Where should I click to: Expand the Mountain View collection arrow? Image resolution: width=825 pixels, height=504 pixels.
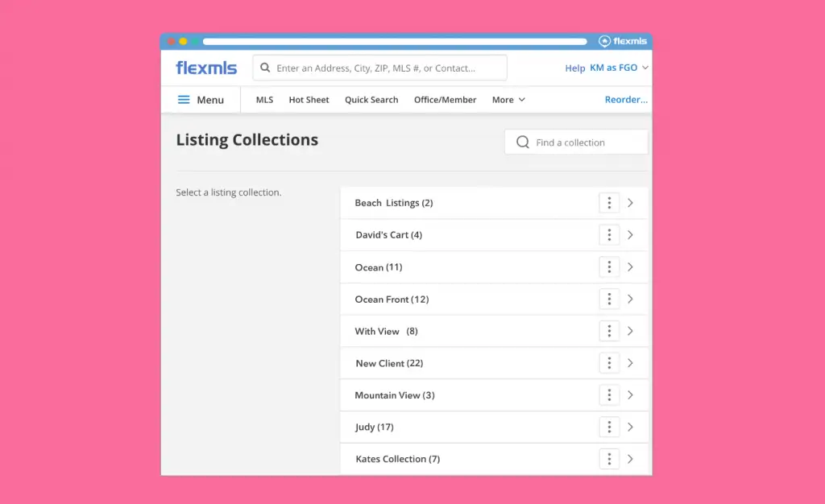(x=630, y=395)
